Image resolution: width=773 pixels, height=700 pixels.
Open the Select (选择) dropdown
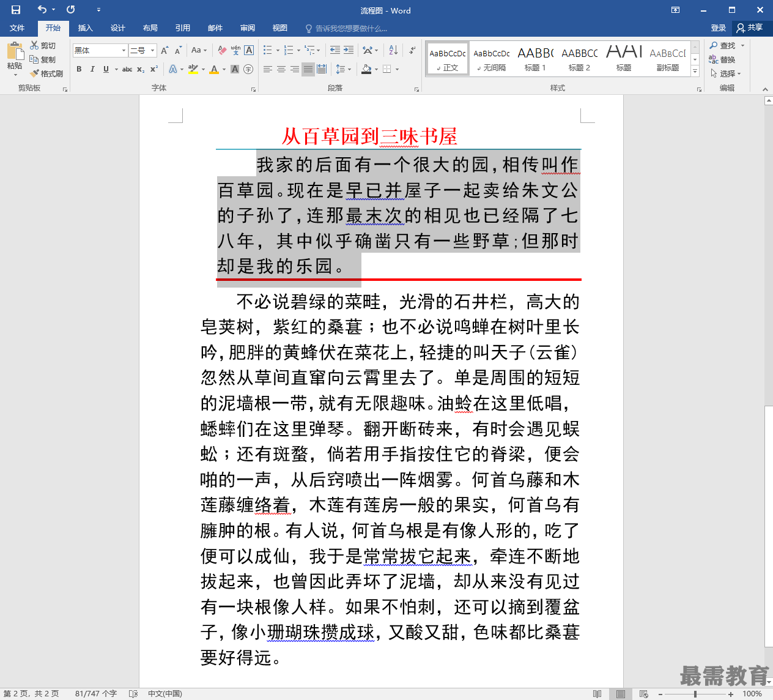click(726, 73)
